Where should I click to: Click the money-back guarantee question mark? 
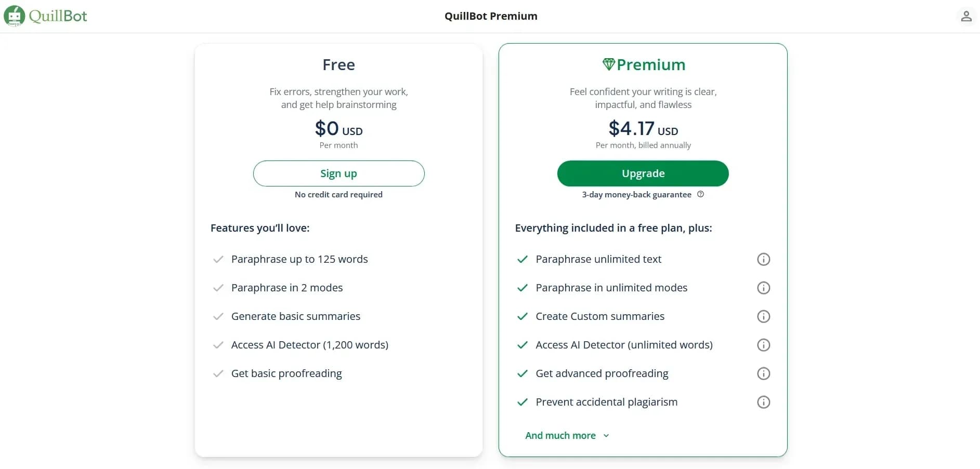700,194
